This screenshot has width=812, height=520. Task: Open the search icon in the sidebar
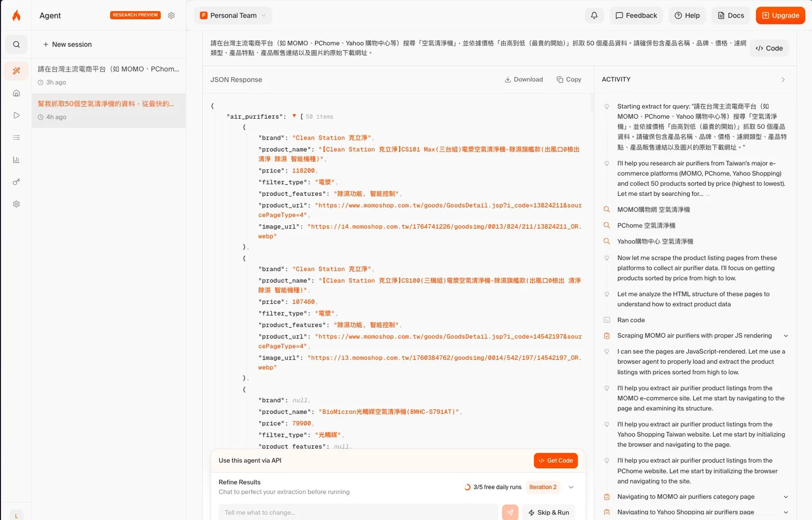click(x=16, y=45)
